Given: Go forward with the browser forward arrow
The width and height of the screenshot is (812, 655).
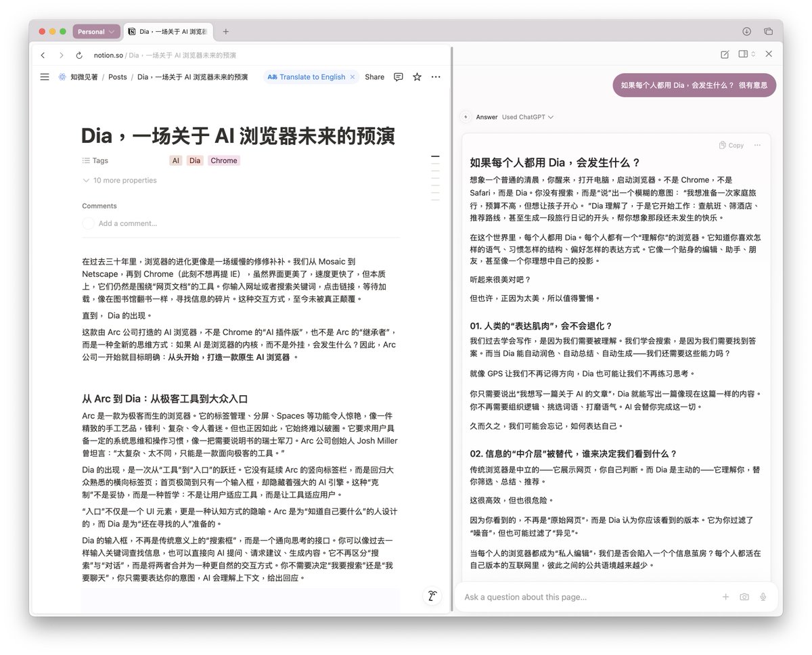Looking at the screenshot, I should coord(62,55).
